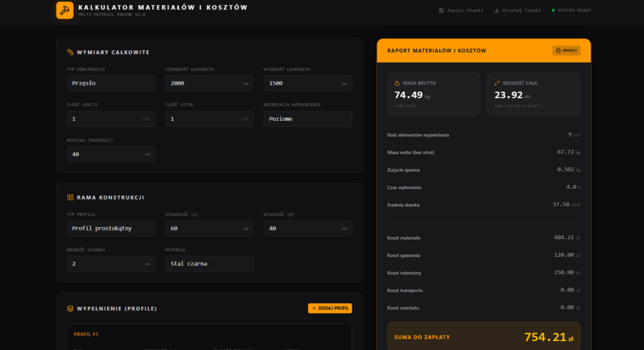The height and width of the screenshot is (350, 644).
Task: Open the Typ Profilu dropdown showing Profil prostokątny
Action: 111,229
